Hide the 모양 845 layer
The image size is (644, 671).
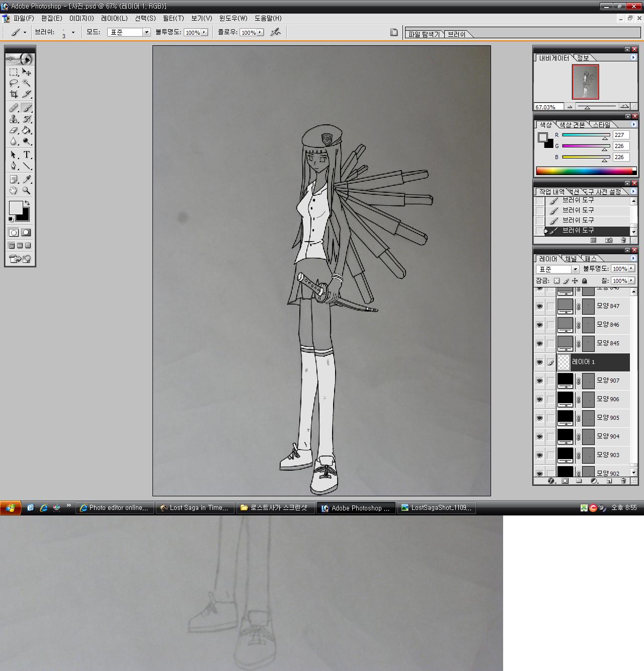pyautogui.click(x=539, y=343)
